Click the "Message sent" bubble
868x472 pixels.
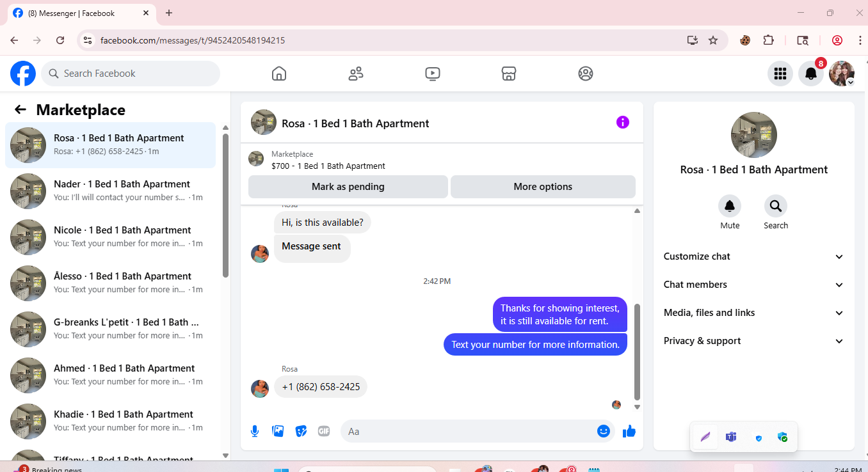(x=312, y=248)
